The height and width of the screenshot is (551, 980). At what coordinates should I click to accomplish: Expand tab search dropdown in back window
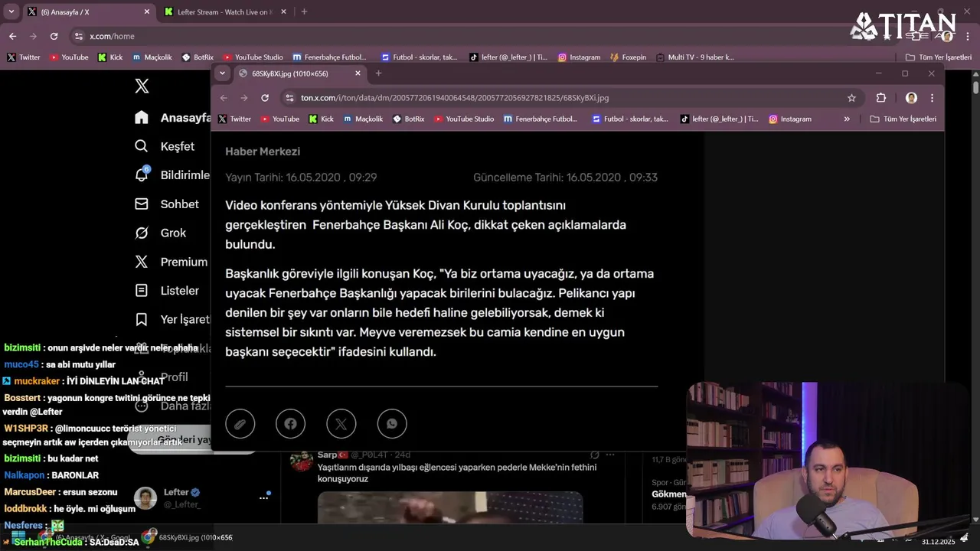click(x=11, y=12)
